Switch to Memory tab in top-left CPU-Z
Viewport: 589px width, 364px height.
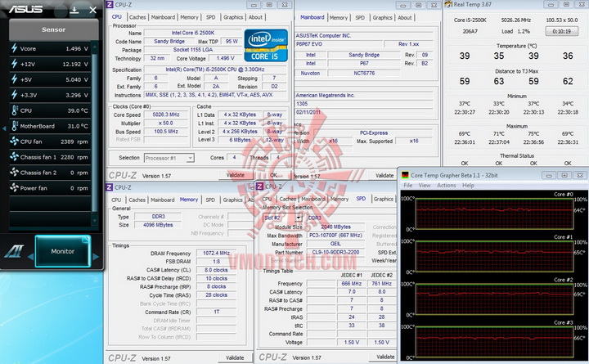pyautogui.click(x=189, y=17)
